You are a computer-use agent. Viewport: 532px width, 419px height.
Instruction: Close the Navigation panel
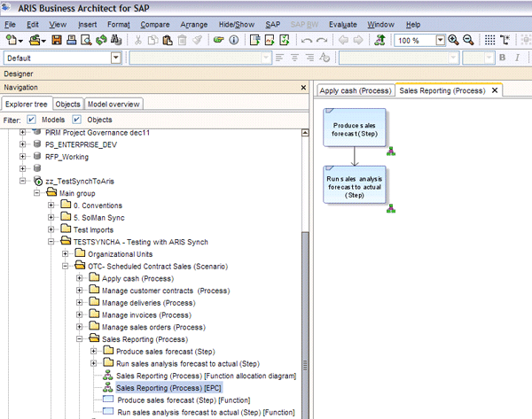point(303,88)
